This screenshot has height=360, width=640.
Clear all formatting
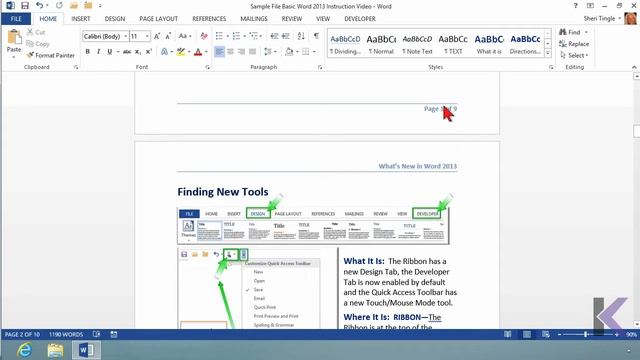pyautogui.click(x=204, y=36)
